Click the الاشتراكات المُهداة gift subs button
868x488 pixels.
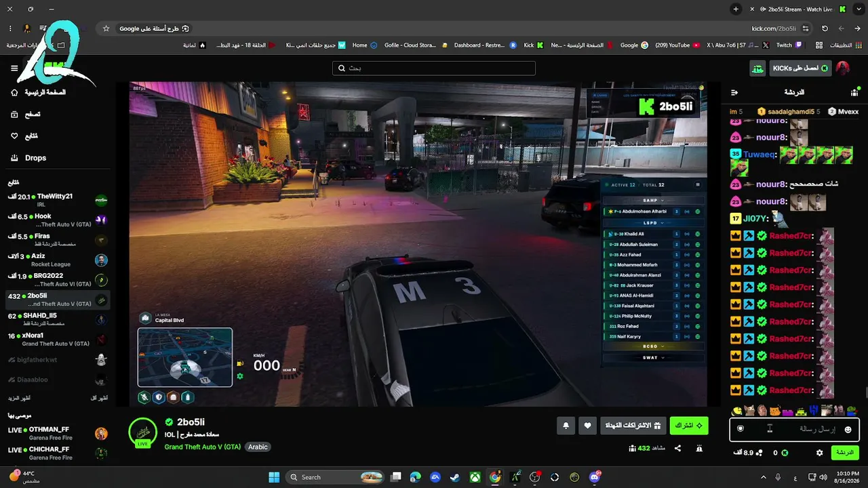[x=633, y=426]
